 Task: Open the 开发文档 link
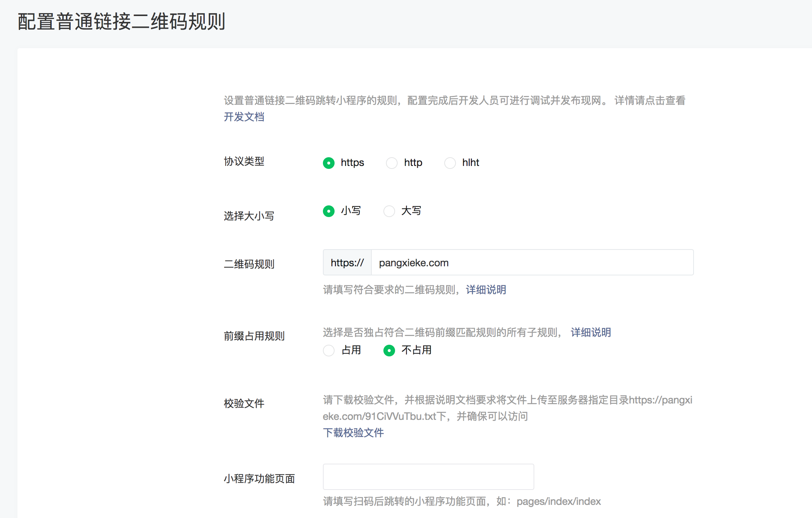[244, 117]
